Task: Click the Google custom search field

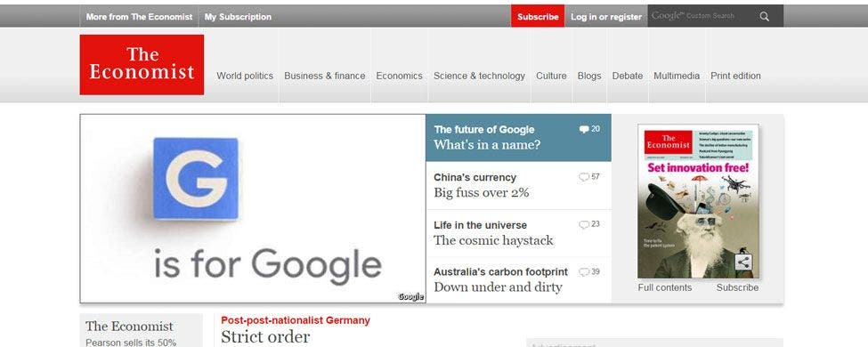Action: click(x=702, y=16)
